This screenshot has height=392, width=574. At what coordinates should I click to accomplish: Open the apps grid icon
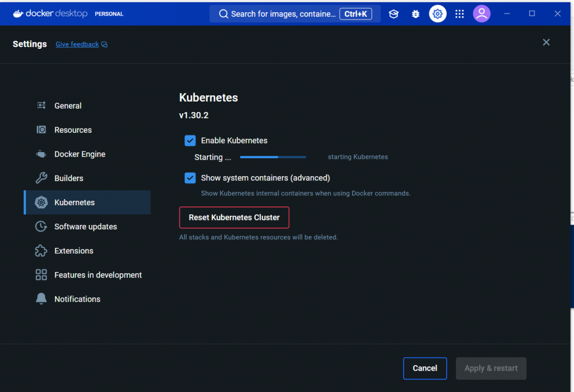click(x=460, y=14)
